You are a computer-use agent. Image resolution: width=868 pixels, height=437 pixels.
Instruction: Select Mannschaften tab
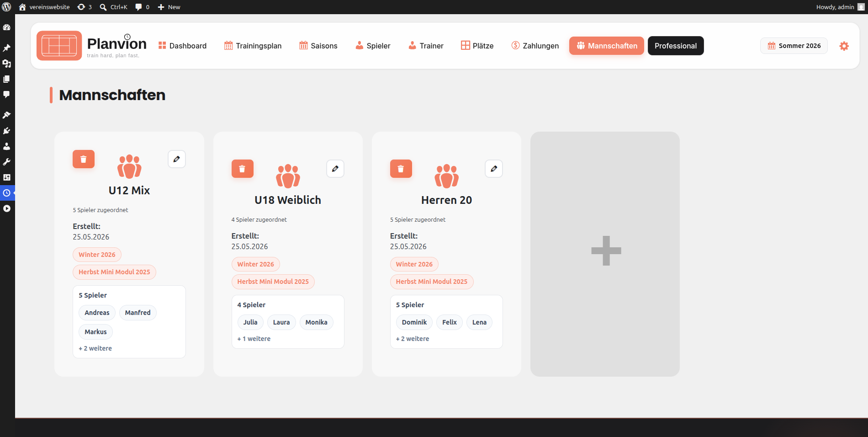click(607, 46)
